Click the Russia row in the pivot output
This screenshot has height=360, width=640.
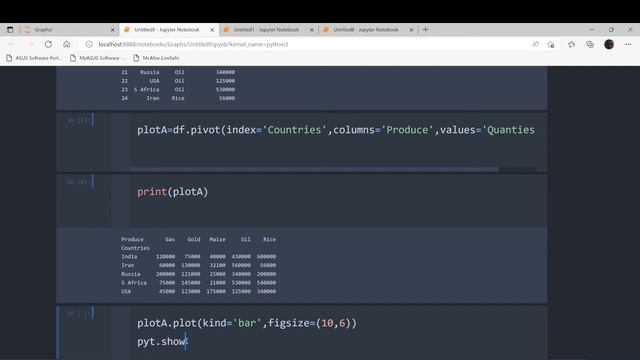[x=198, y=274]
